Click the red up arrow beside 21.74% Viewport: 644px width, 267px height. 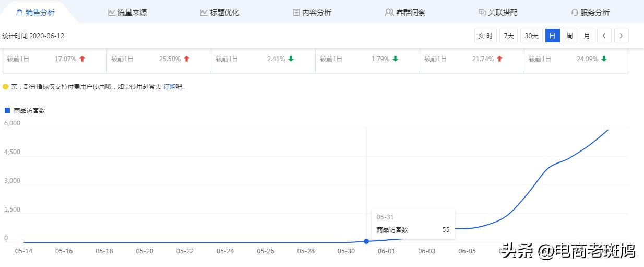pos(499,59)
